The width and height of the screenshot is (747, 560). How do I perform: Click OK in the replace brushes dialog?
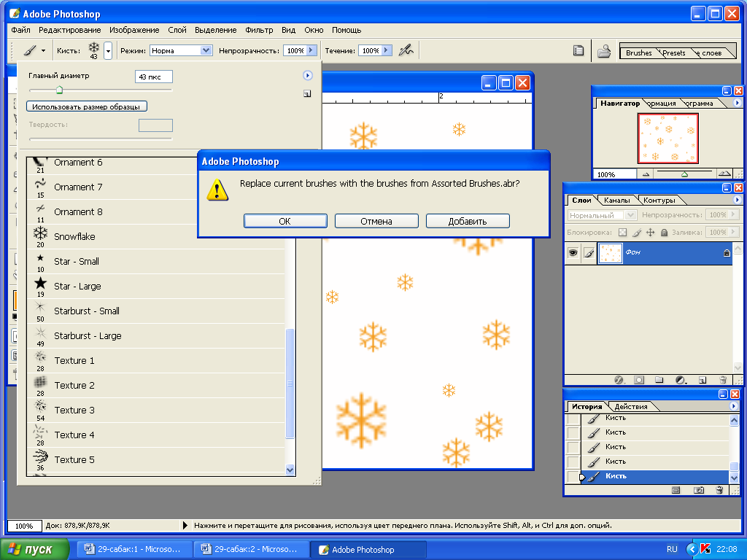click(x=285, y=221)
